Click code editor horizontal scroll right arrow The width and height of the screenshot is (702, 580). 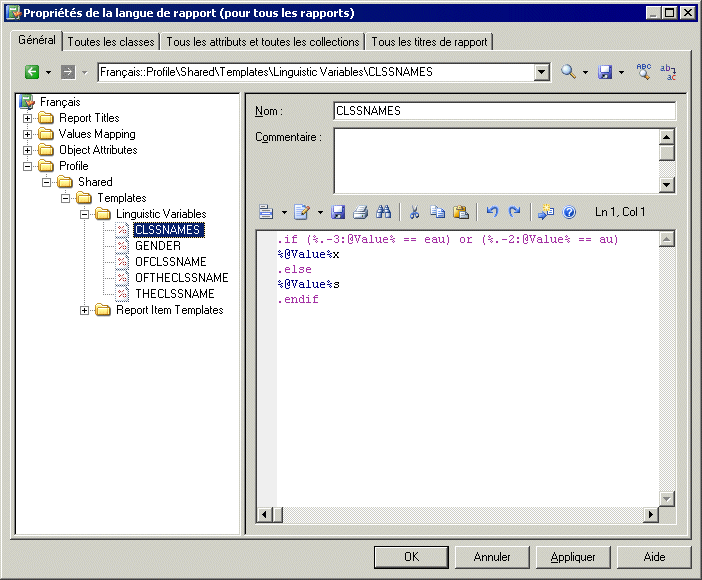pyautogui.click(x=651, y=515)
